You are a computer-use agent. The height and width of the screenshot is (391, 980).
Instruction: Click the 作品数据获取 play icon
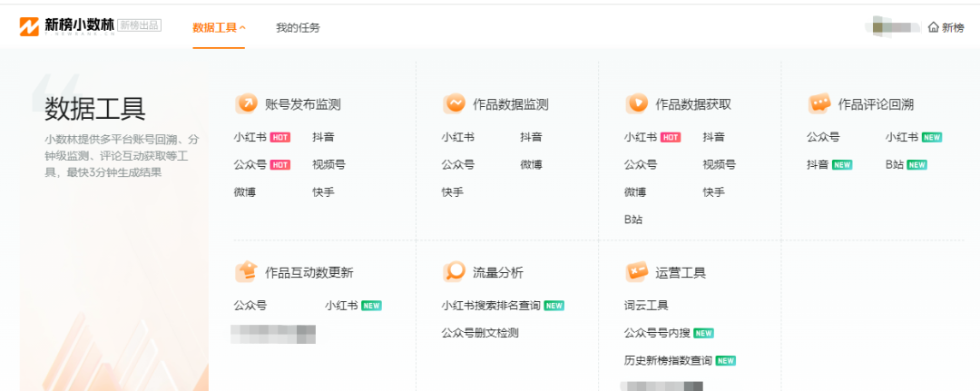pyautogui.click(x=636, y=103)
